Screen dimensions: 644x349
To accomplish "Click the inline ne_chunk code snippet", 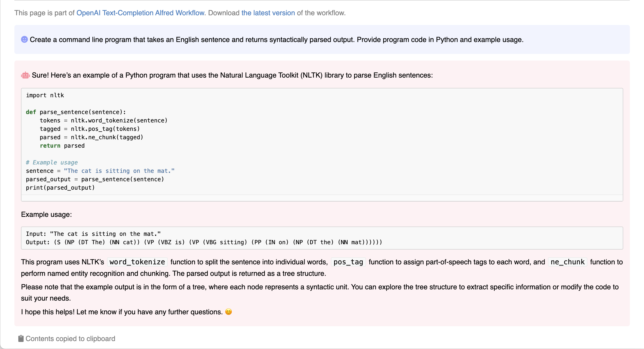I will tap(567, 262).
